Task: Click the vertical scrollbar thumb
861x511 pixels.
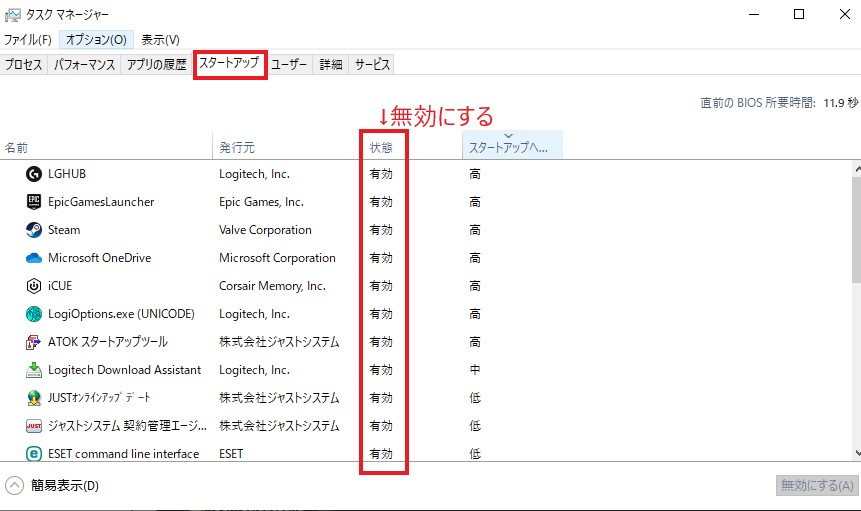Action: (857, 229)
